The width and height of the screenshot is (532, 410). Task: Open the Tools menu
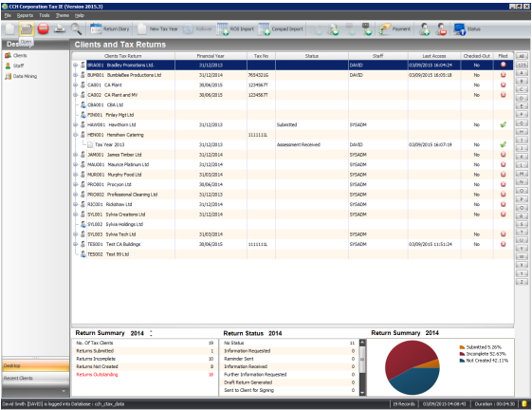point(45,15)
